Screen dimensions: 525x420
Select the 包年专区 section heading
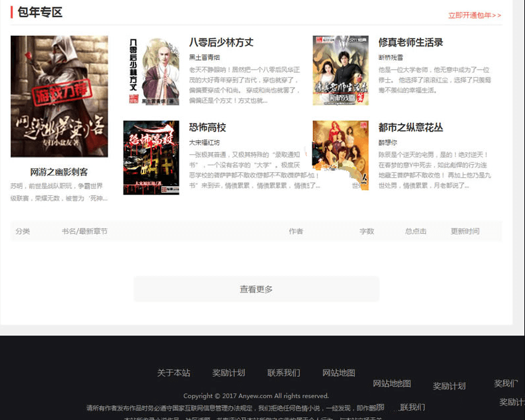40,13
